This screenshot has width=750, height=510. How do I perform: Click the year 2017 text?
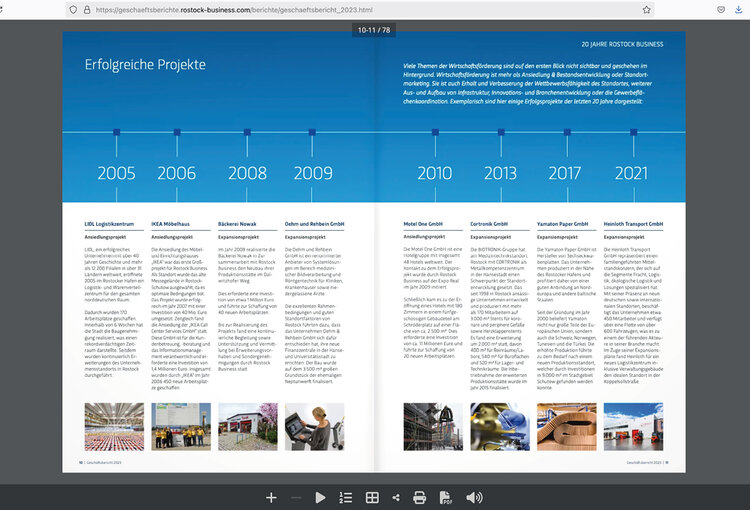coord(565,173)
